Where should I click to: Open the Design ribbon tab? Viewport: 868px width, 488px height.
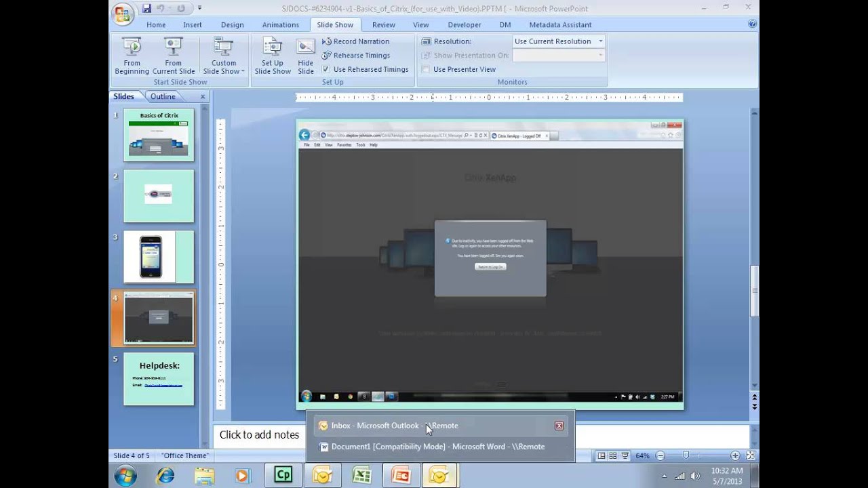(232, 25)
